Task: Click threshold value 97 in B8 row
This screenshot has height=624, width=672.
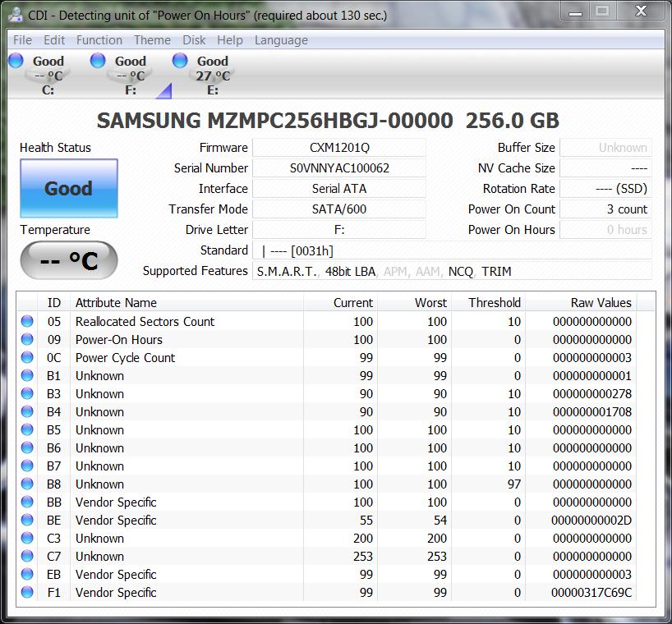Action: tap(514, 484)
